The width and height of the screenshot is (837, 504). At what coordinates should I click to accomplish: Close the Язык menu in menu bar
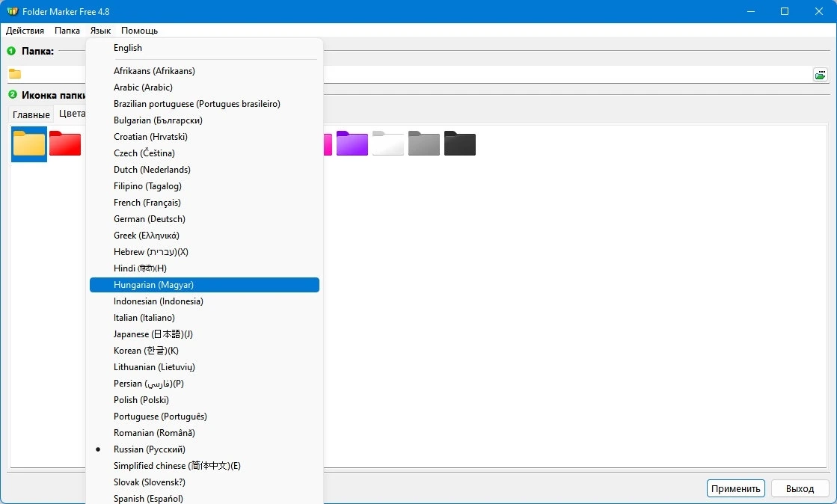click(x=100, y=31)
